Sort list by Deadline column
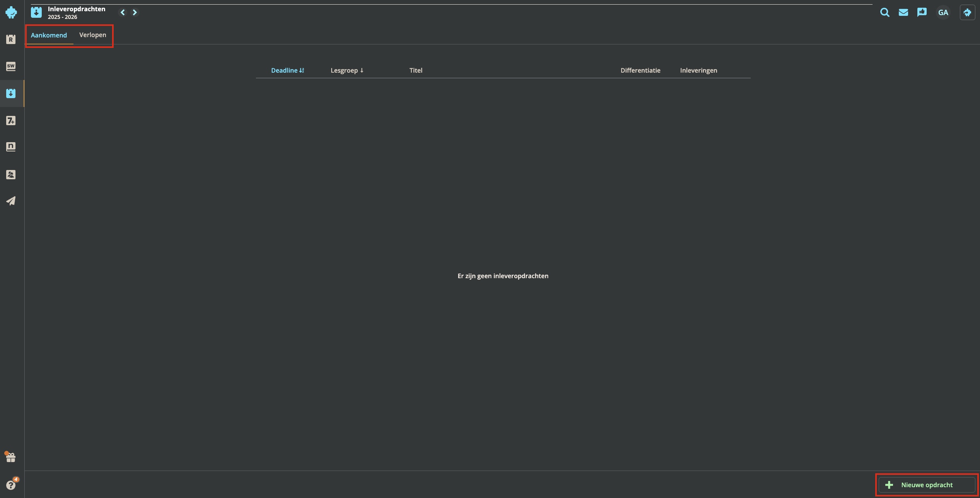 click(x=287, y=70)
